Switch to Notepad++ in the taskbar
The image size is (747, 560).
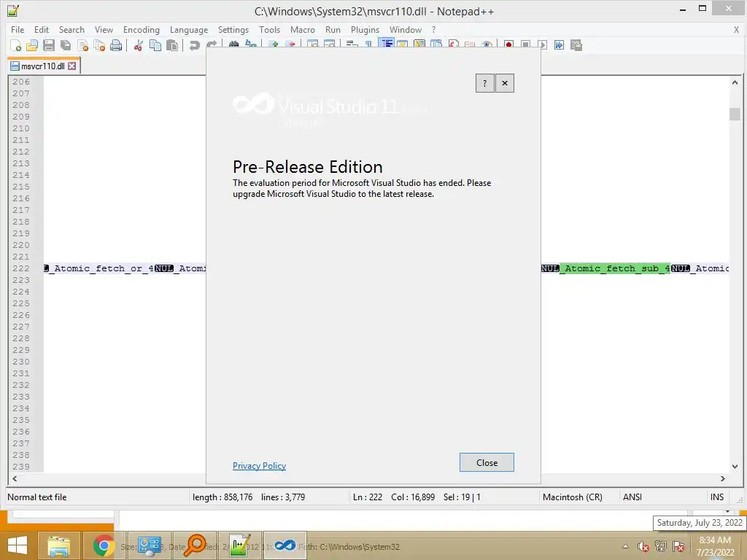(240, 545)
